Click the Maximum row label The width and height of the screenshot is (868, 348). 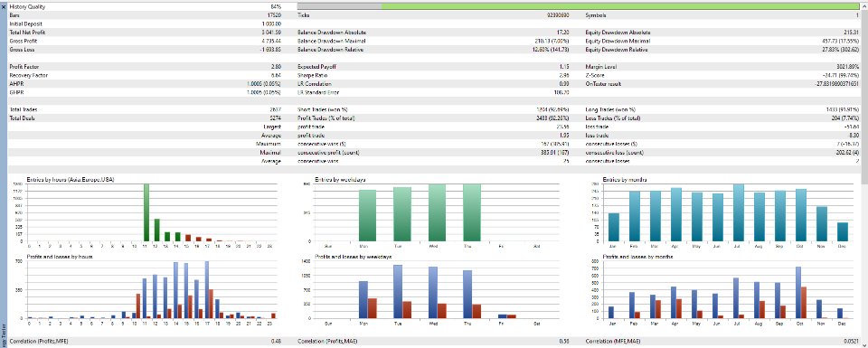269,144
